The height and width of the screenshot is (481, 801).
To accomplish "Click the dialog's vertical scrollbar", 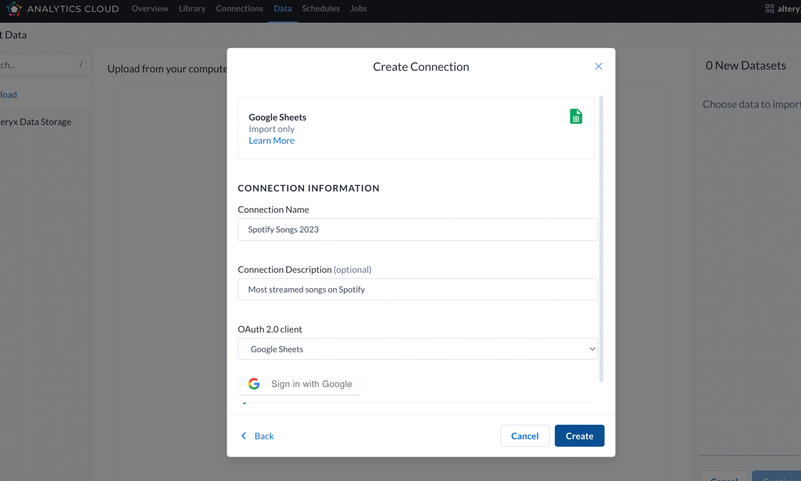I will pos(601,240).
